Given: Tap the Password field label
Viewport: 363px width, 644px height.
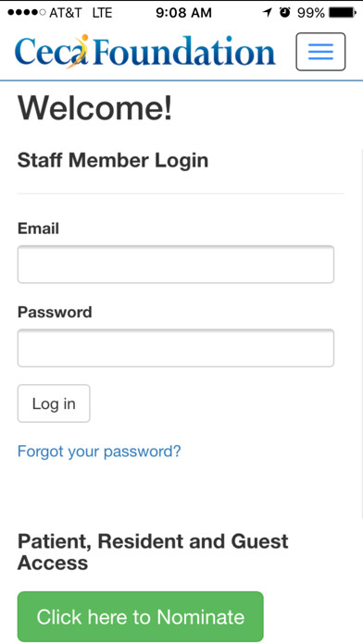Looking at the screenshot, I should tap(55, 312).
